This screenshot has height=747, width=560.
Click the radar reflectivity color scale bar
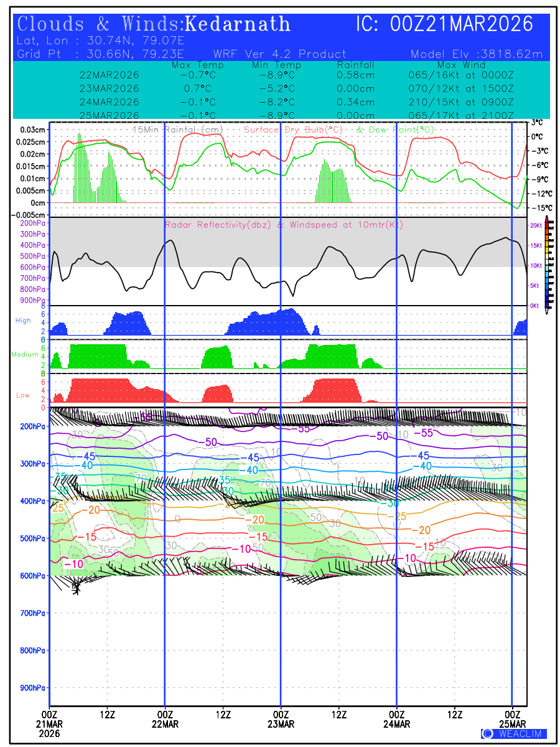pyautogui.click(x=547, y=263)
